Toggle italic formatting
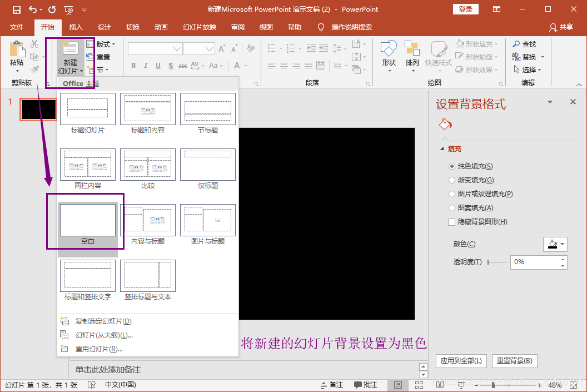Screen dimensions: 587x392 tap(146, 66)
